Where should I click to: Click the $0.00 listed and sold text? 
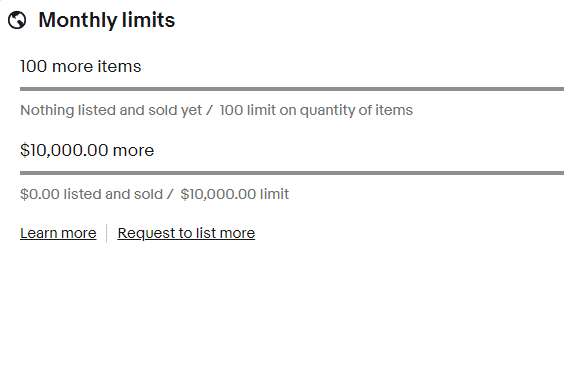[x=91, y=194]
